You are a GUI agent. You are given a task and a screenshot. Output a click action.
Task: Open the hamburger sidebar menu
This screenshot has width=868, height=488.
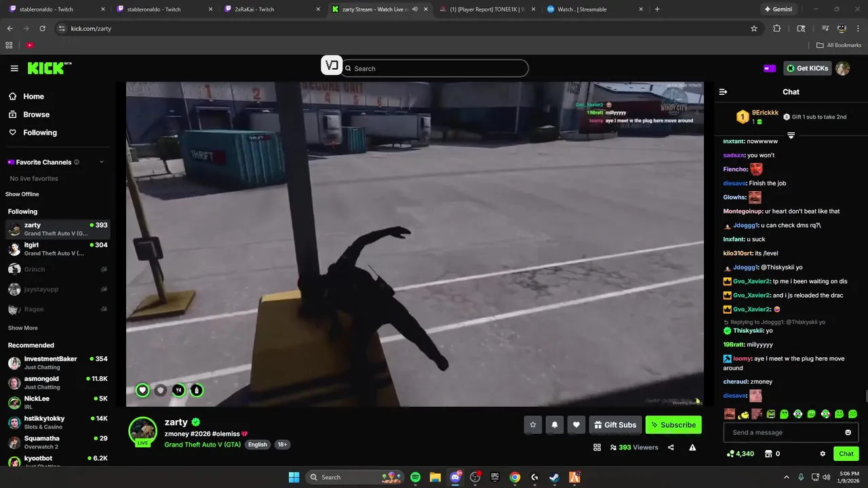coord(14,68)
